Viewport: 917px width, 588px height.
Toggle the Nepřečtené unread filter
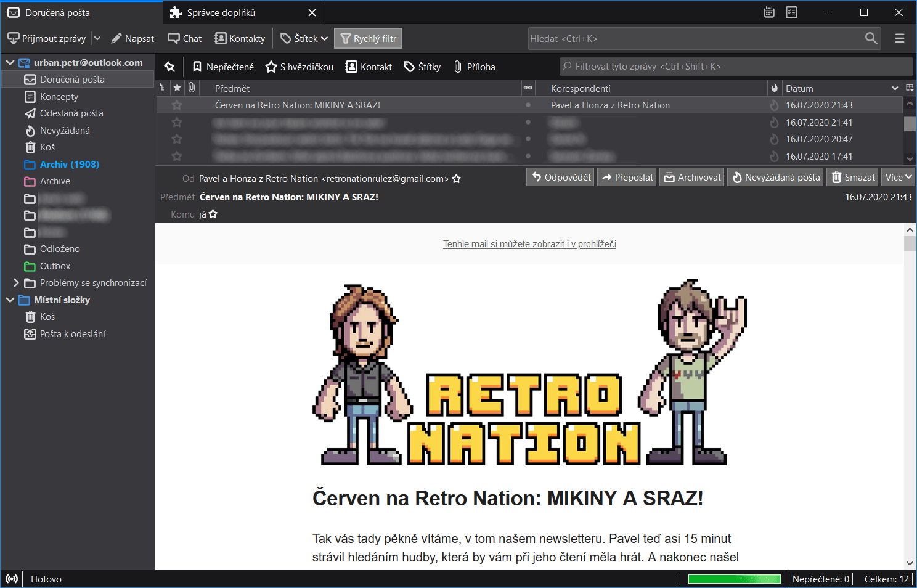click(223, 67)
